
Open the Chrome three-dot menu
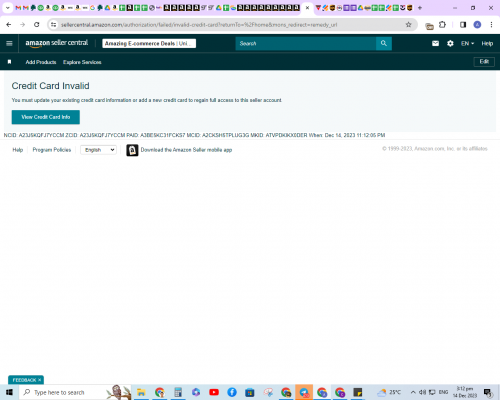(x=491, y=25)
